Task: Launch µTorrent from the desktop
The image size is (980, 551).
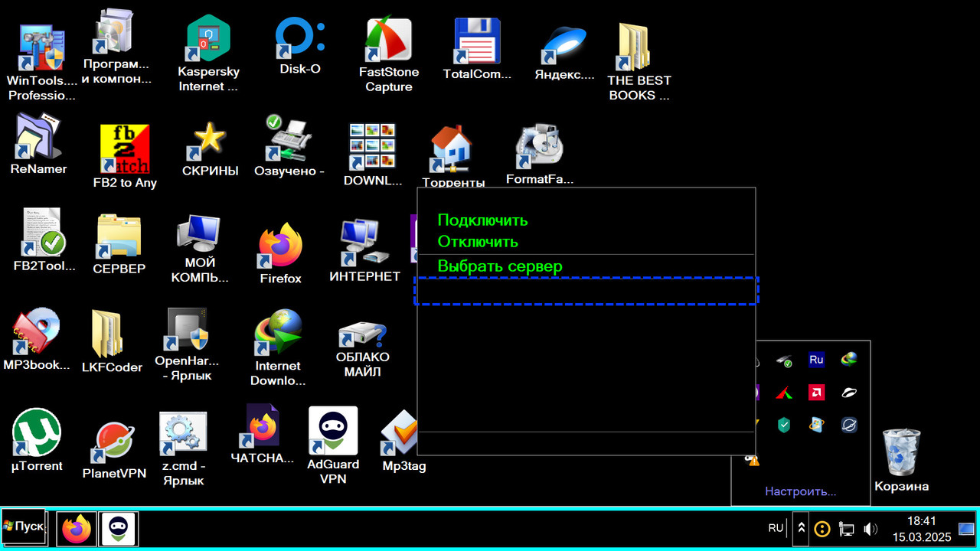Action: pos(37,440)
